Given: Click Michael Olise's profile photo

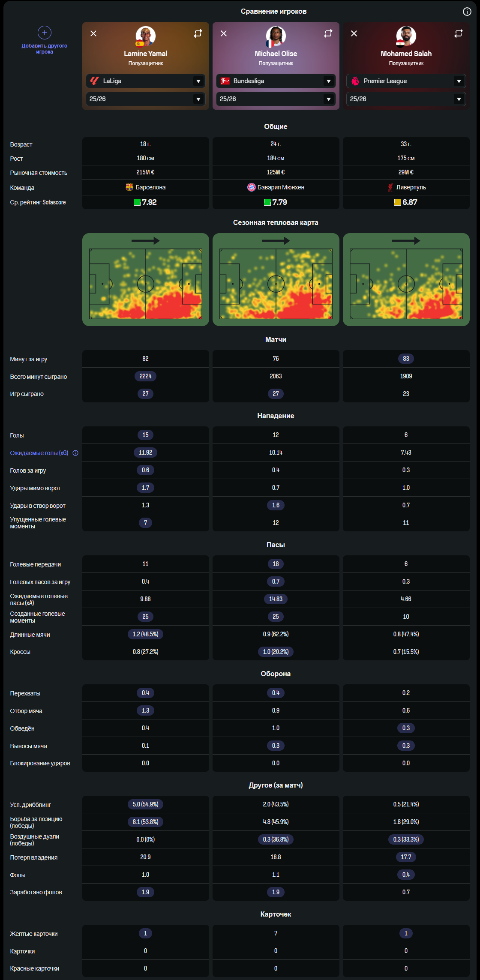Looking at the screenshot, I should coord(276,36).
